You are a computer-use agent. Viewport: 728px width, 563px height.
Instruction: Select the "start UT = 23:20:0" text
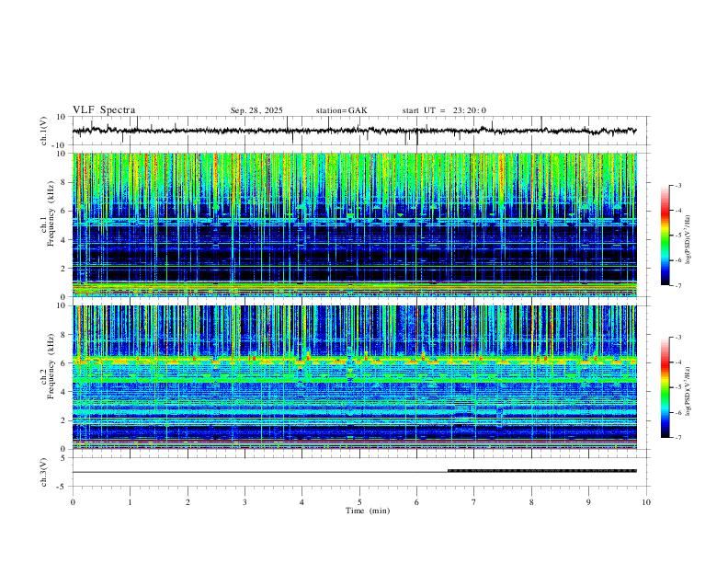(x=444, y=110)
